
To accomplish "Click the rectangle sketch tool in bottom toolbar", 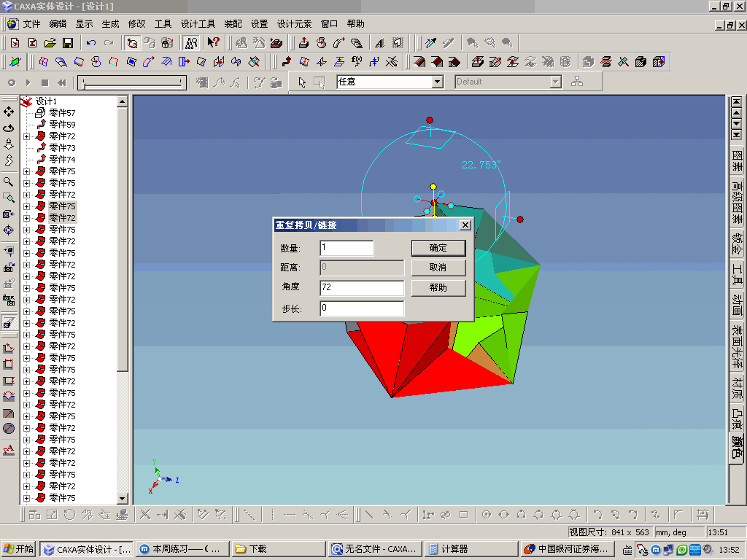I will pyautogui.click(x=463, y=514).
